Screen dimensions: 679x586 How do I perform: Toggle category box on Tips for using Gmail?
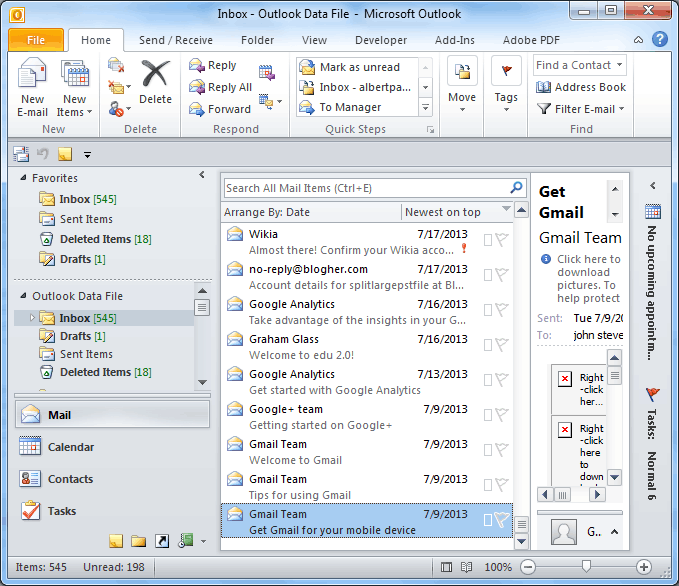(x=488, y=485)
